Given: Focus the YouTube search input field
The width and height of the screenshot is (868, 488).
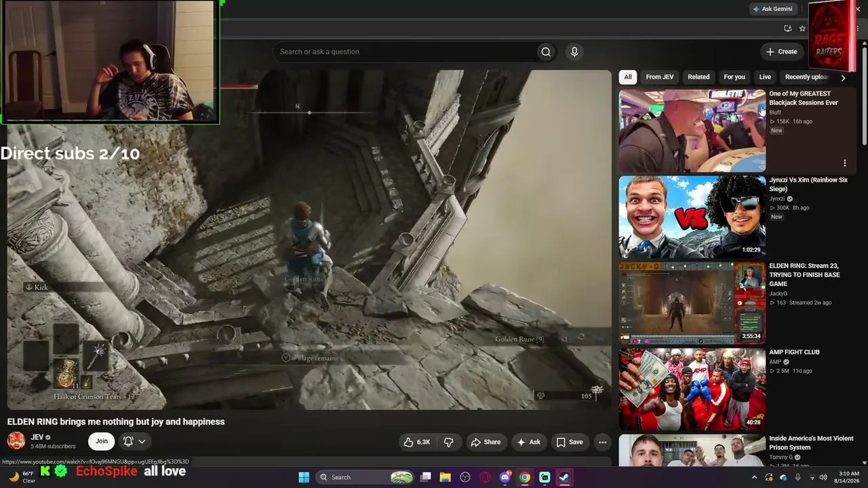Looking at the screenshot, I should (x=405, y=52).
